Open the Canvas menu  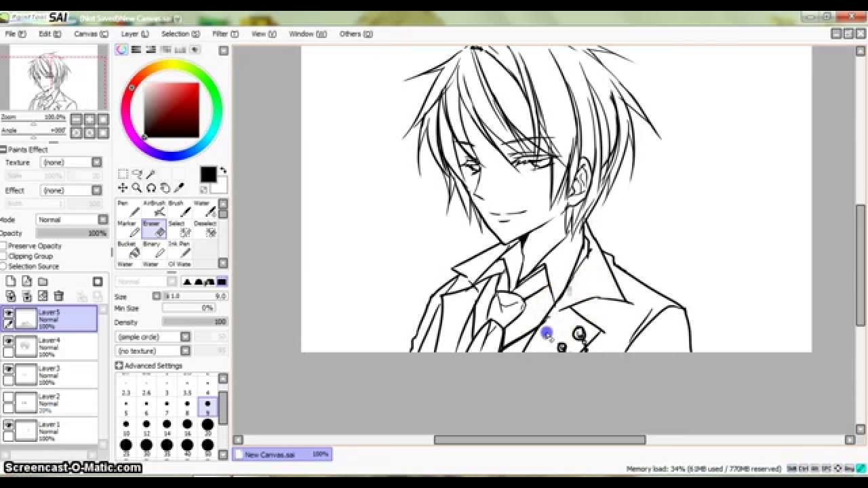pos(91,34)
